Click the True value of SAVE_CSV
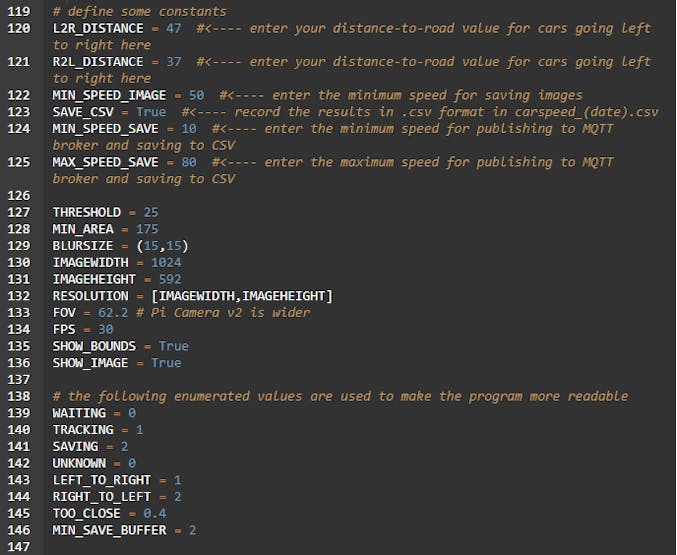Screen dimensions: 677x555 (151, 112)
